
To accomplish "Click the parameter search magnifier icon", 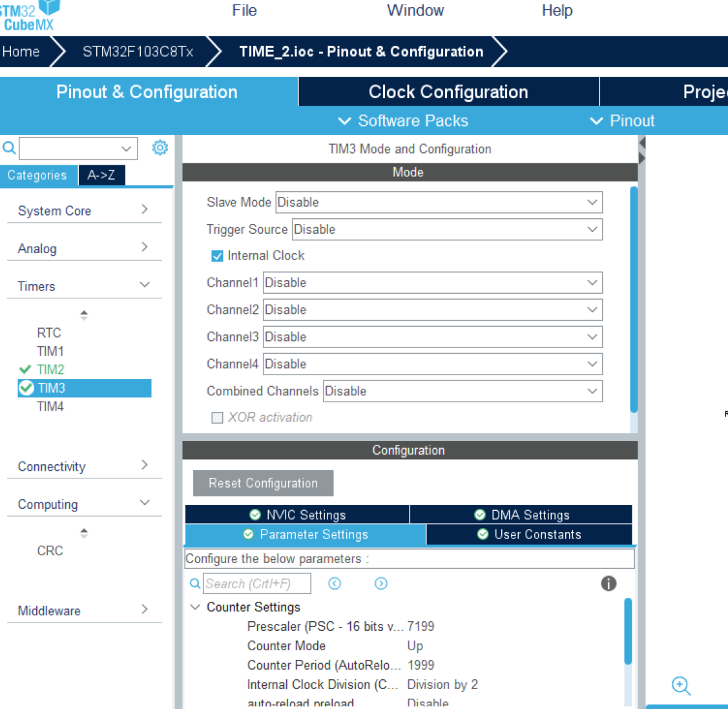I will coord(196,584).
